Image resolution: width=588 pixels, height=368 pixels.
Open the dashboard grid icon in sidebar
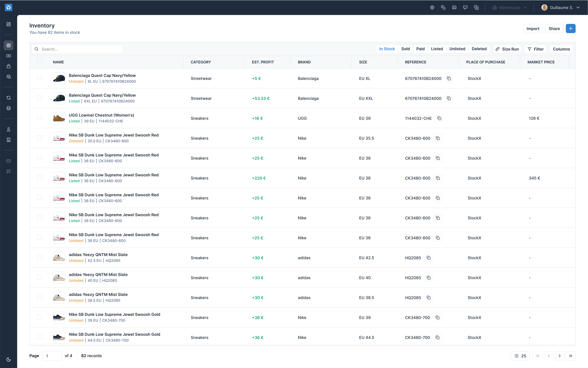(9, 24)
